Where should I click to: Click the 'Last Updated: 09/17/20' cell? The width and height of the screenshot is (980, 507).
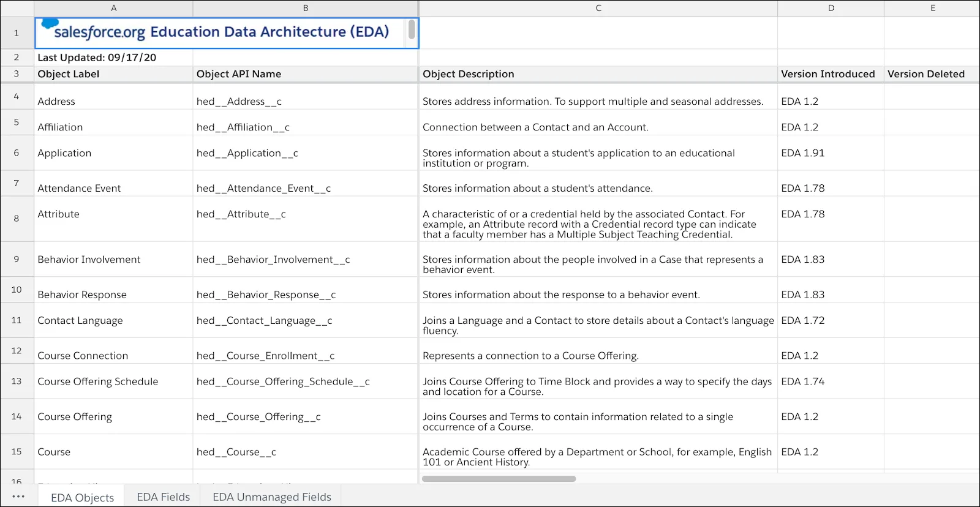coord(113,58)
